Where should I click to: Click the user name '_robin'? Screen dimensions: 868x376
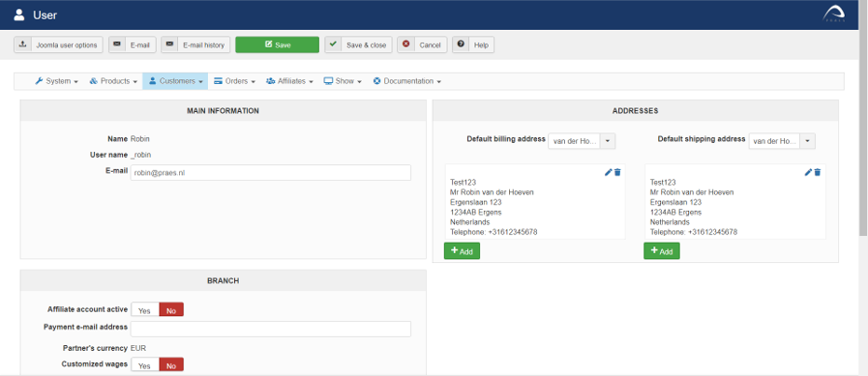coord(140,155)
